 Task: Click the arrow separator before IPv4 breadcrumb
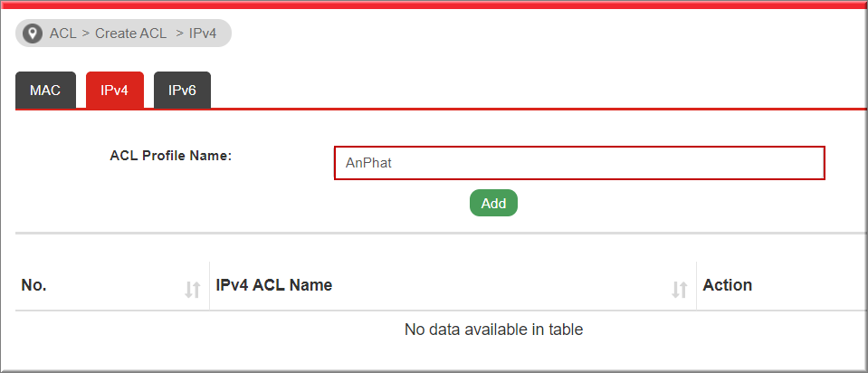tap(180, 33)
